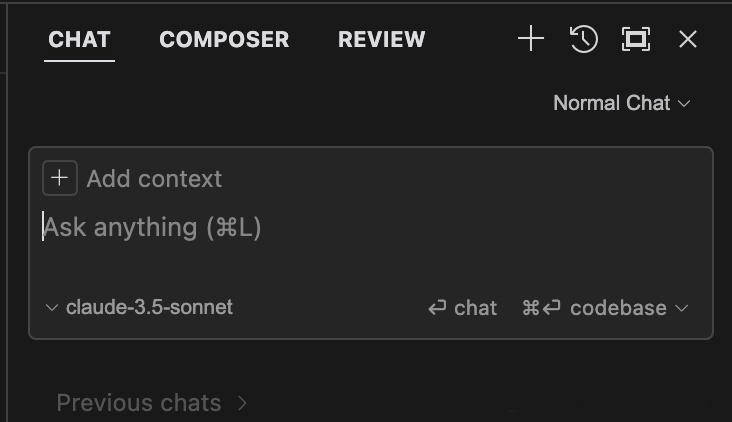Start a new chat with plus icon
The height and width of the screenshot is (422, 732).
click(x=531, y=39)
